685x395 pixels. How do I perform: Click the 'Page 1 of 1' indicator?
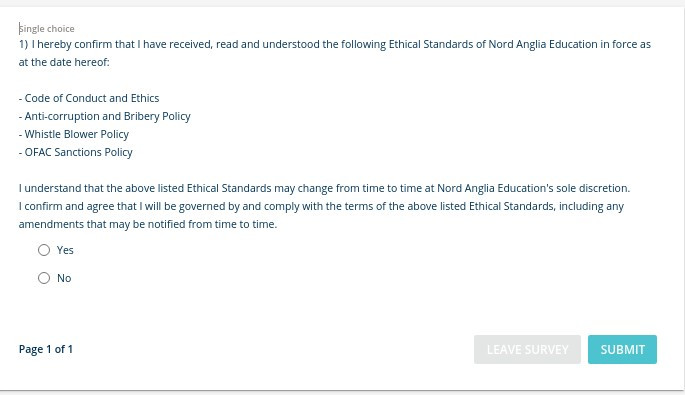(x=46, y=349)
